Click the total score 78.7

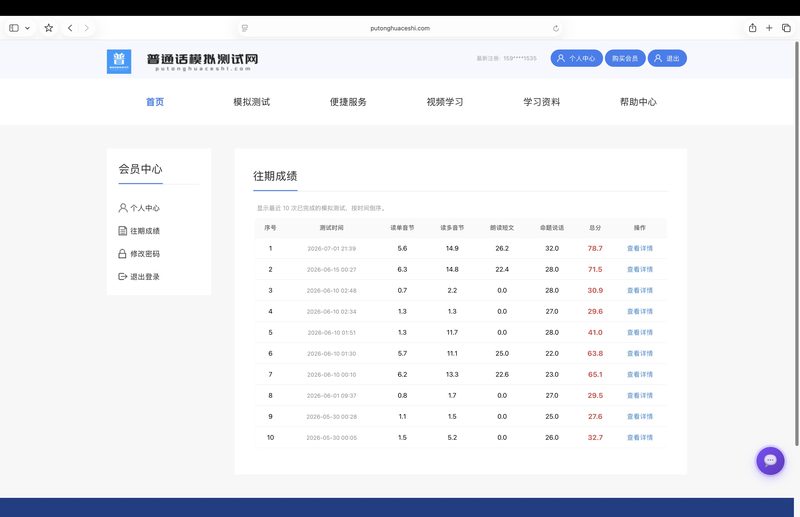595,249
